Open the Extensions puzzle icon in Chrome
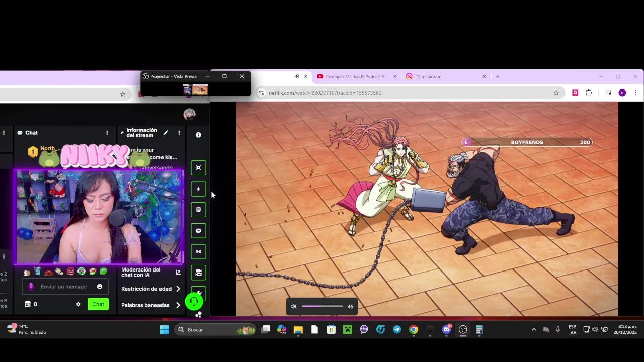 589,93
